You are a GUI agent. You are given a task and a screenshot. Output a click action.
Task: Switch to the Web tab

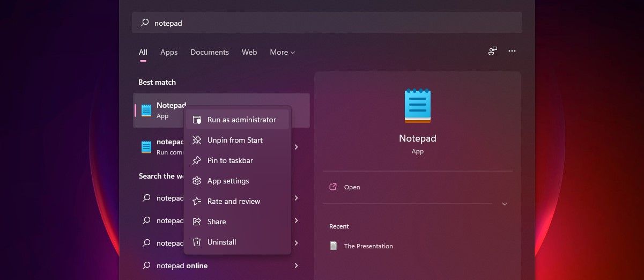[249, 52]
